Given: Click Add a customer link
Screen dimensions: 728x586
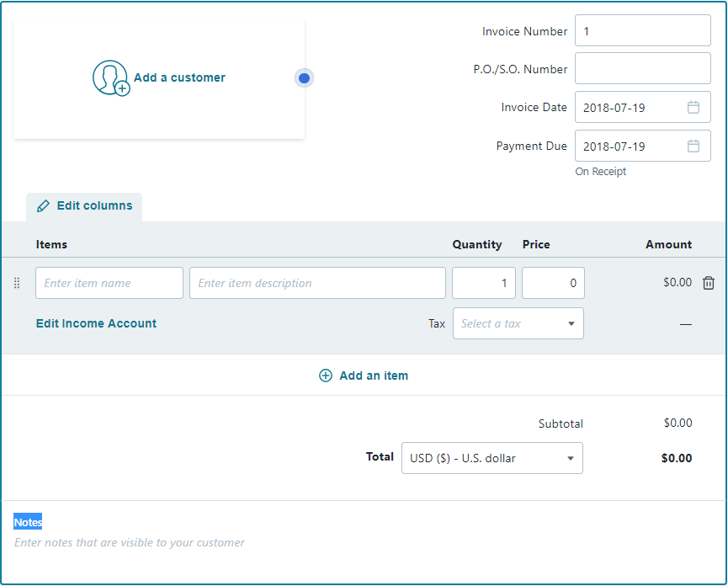Looking at the screenshot, I should click(x=179, y=77).
